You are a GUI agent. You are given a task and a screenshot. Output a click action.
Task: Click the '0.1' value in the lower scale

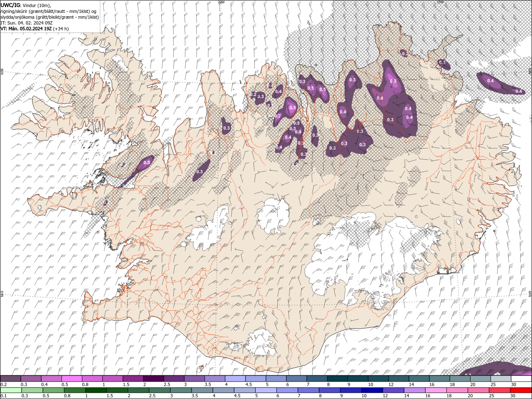click(x=3, y=396)
